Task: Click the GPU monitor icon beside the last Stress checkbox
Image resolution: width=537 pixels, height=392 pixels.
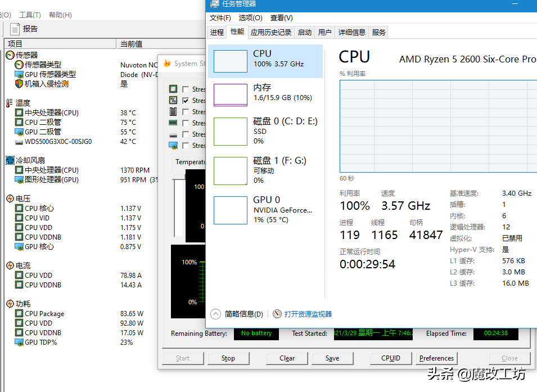Action: (x=173, y=145)
